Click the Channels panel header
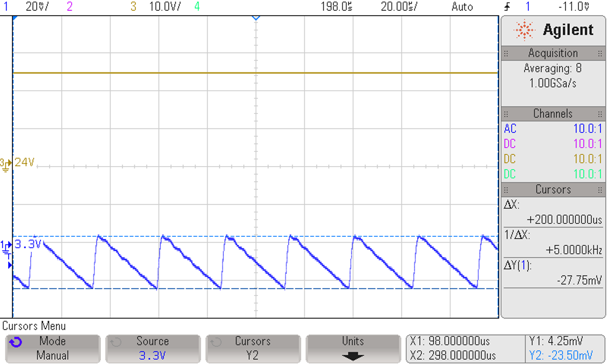Viewport: 607px width, 364px height. coord(553,114)
